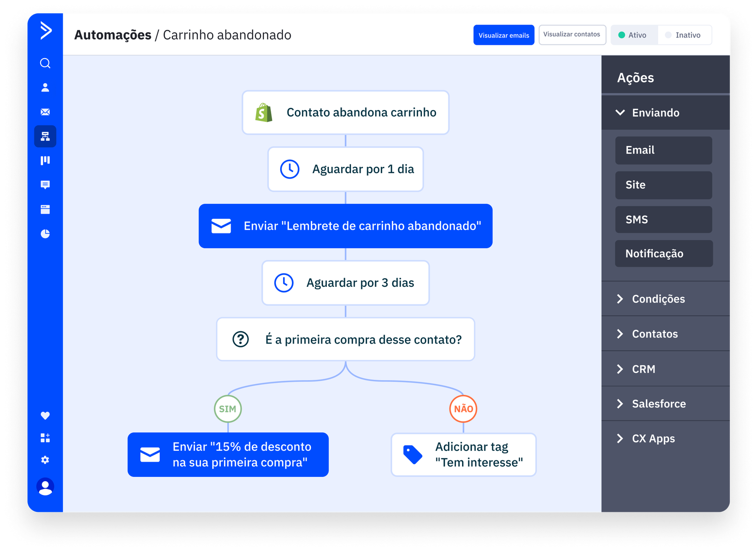Open Contacts person icon in sidebar

[45, 87]
